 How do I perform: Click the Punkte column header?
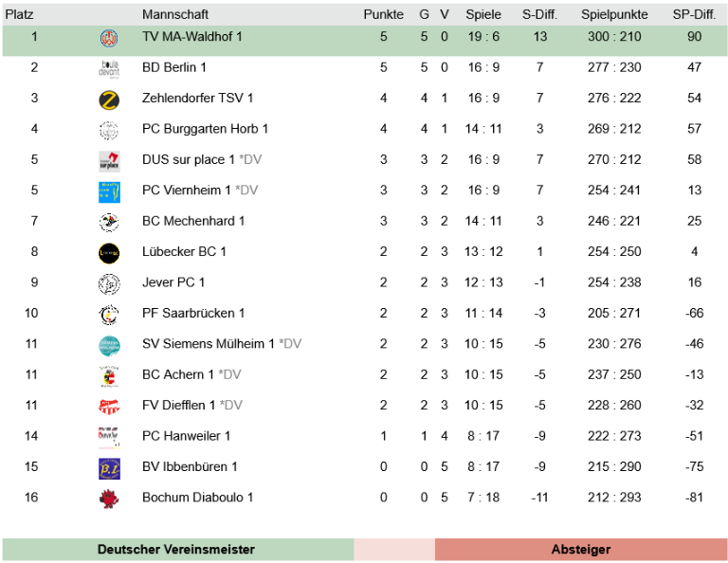(x=383, y=14)
